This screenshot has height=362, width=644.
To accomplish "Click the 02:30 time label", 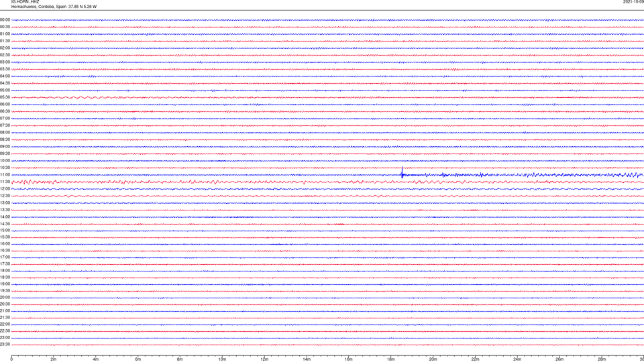I will [5, 55].
